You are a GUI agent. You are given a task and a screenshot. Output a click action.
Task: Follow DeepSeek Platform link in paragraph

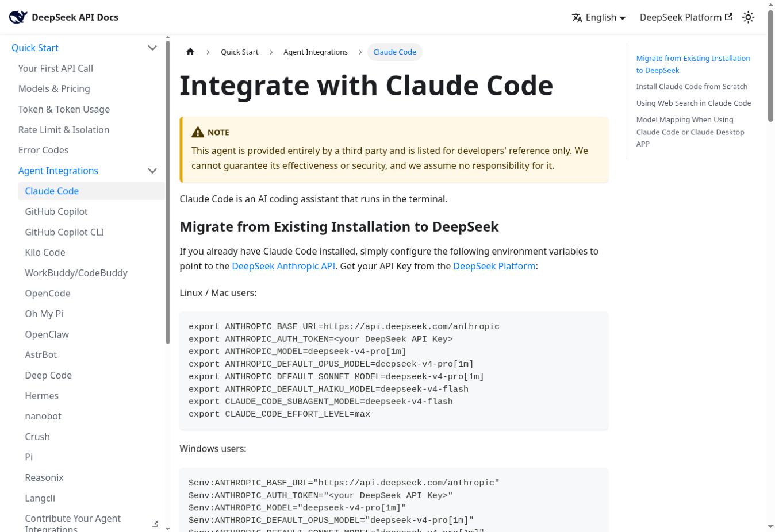494,266
